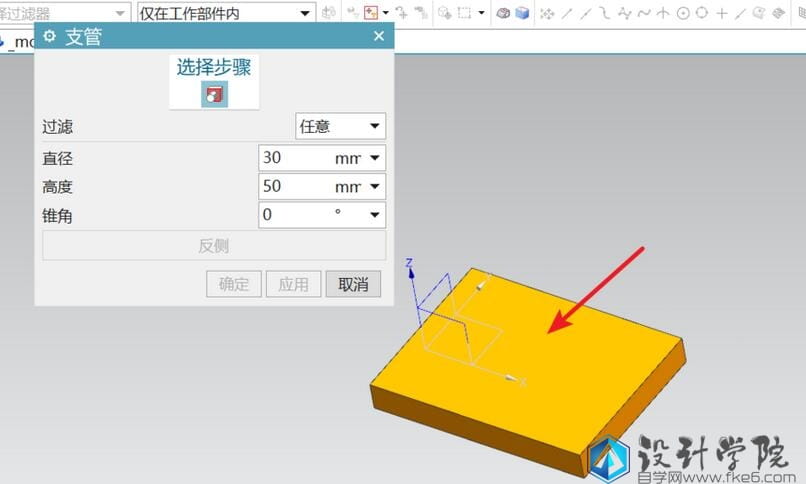Click the blue solid cube icon
The width and height of the screenshot is (806, 484).
coord(522,13)
